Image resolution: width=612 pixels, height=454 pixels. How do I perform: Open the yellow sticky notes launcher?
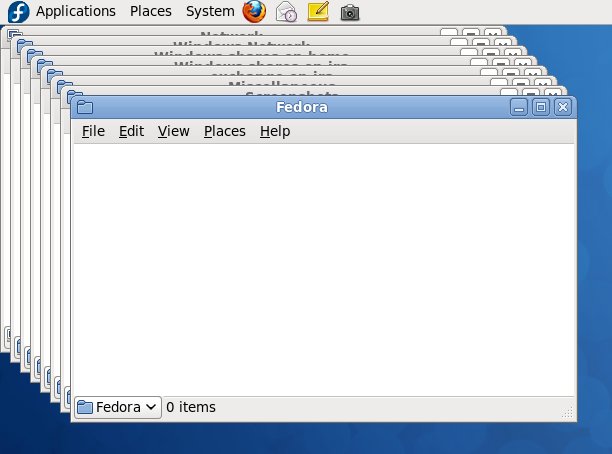[318, 11]
